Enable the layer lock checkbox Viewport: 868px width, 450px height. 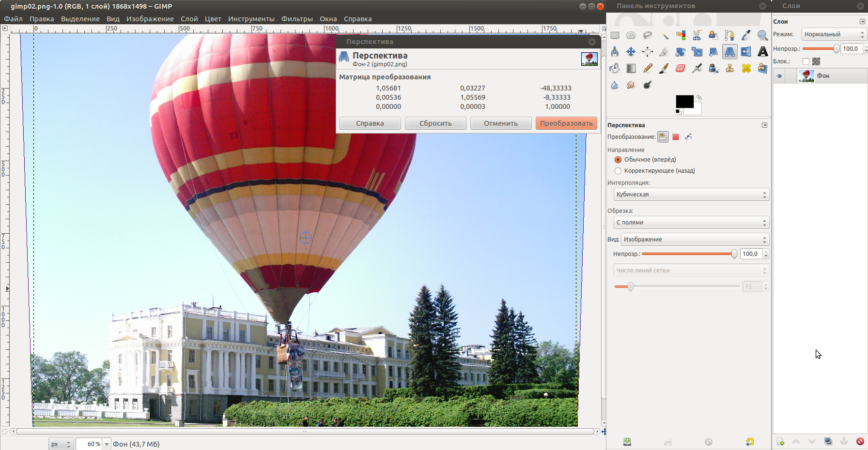coord(806,61)
